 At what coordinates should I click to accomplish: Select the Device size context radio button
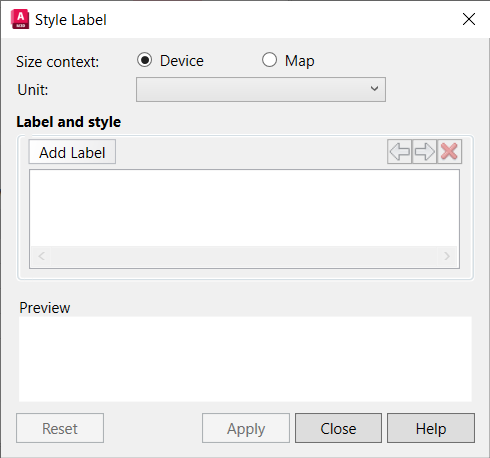pyautogui.click(x=144, y=60)
